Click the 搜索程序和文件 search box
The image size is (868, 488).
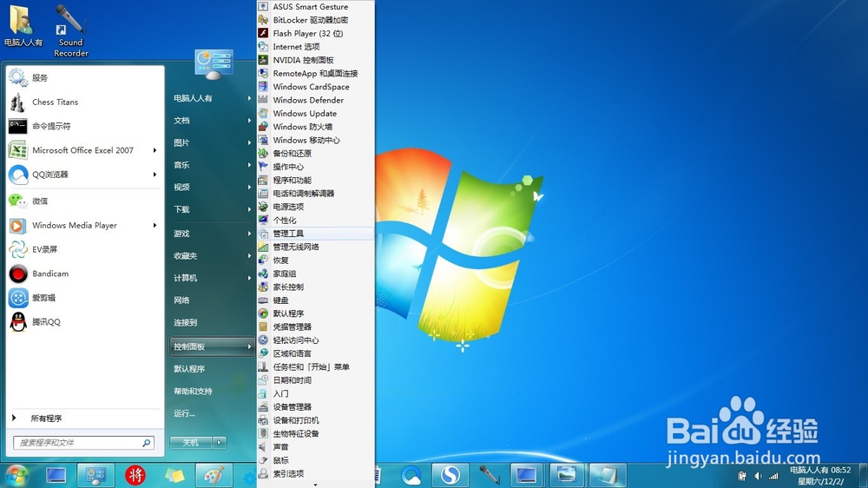[83, 443]
